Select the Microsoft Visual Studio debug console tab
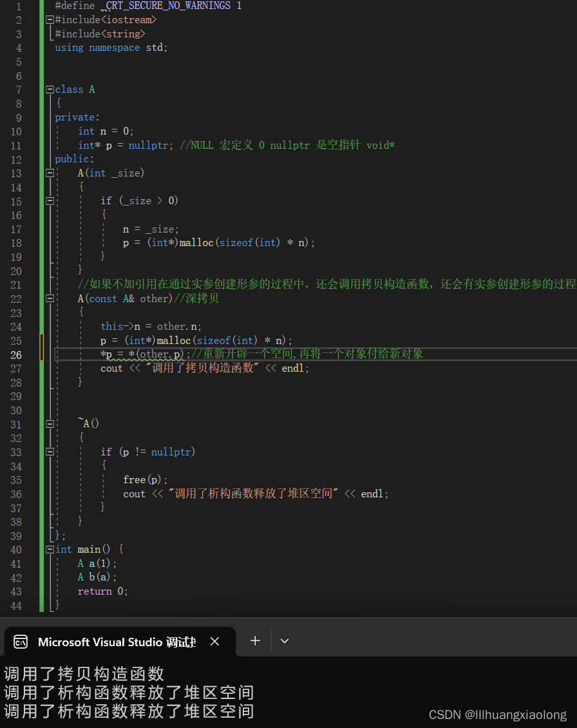The width and height of the screenshot is (577, 728). click(120, 642)
